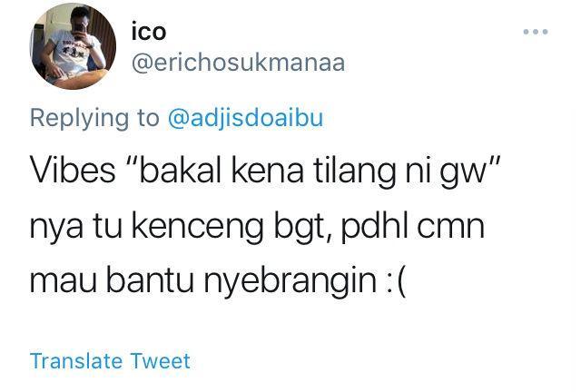The width and height of the screenshot is (581, 392).
Task: Click the display name "ico"
Action: (149, 32)
